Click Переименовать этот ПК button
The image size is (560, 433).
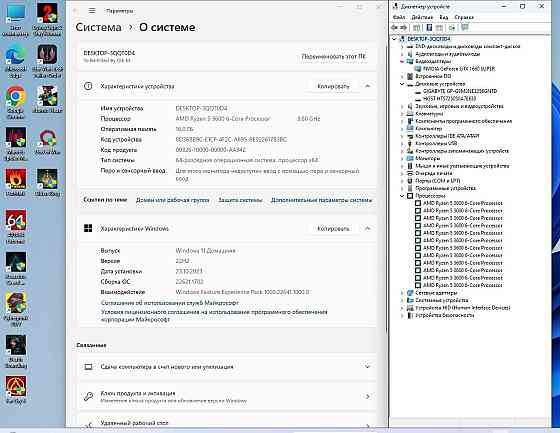[334, 56]
